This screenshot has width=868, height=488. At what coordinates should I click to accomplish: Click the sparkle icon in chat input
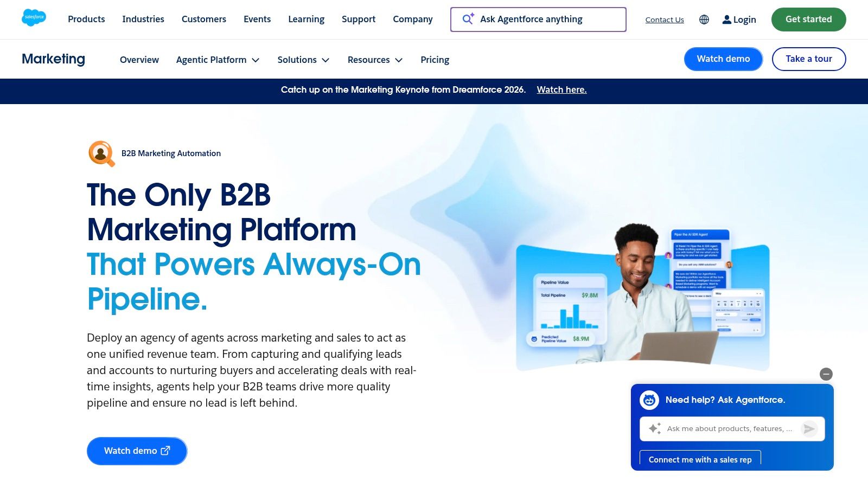pyautogui.click(x=655, y=428)
